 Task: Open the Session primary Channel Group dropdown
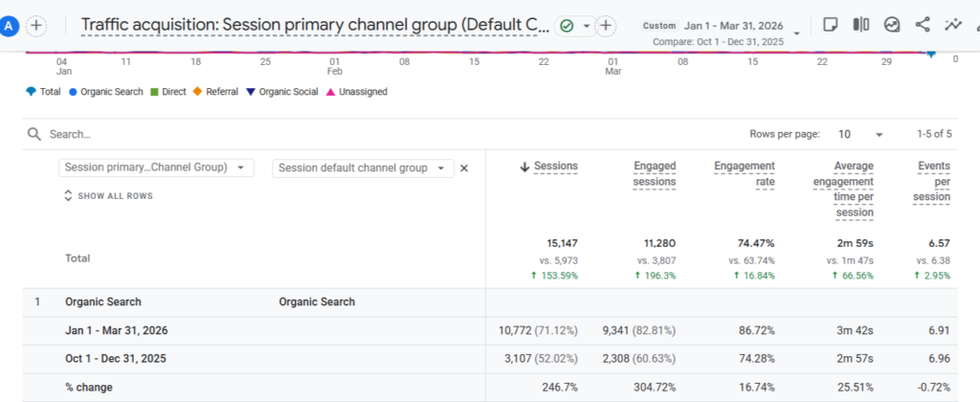(x=156, y=167)
